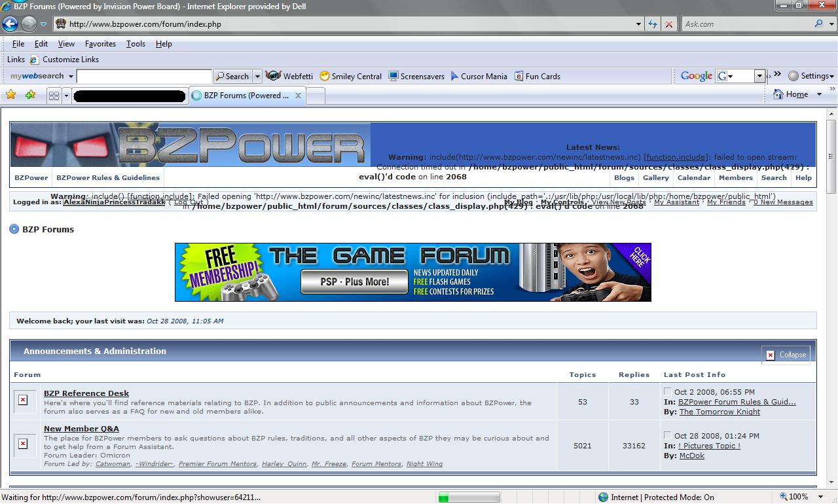838x504 pixels.
Task: Click the Webfetti toolbar icon
Action: [289, 76]
